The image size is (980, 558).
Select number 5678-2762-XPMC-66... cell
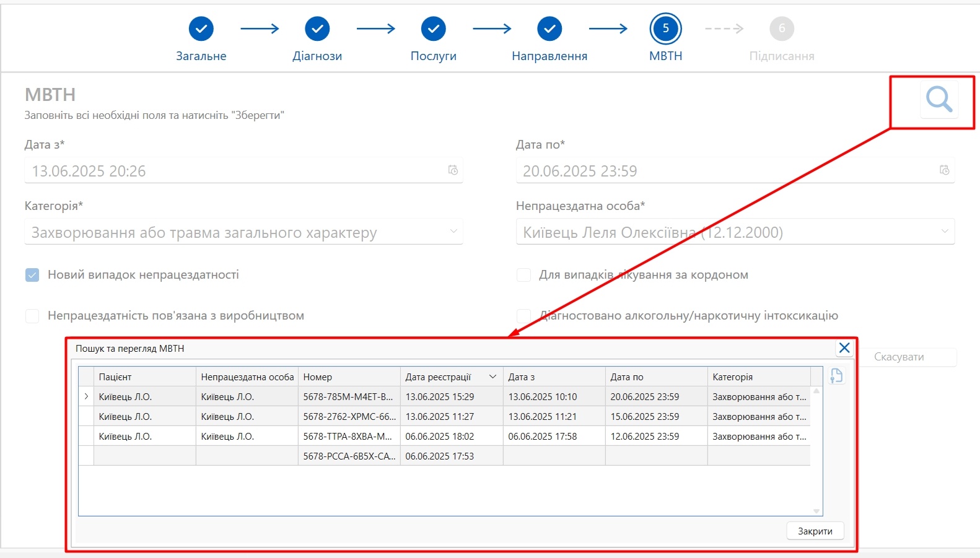[349, 416]
